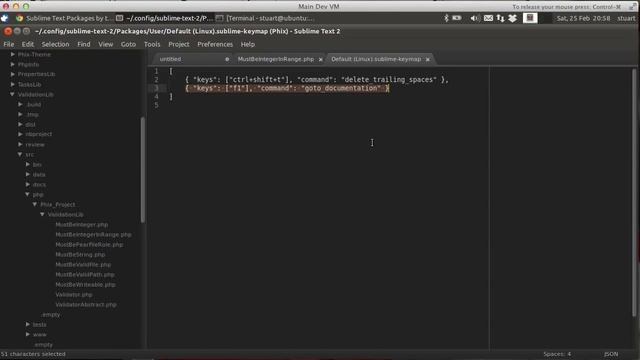Open MustBePearFileRole.php from the sidebar
The width and height of the screenshot is (640, 360).
click(89, 245)
